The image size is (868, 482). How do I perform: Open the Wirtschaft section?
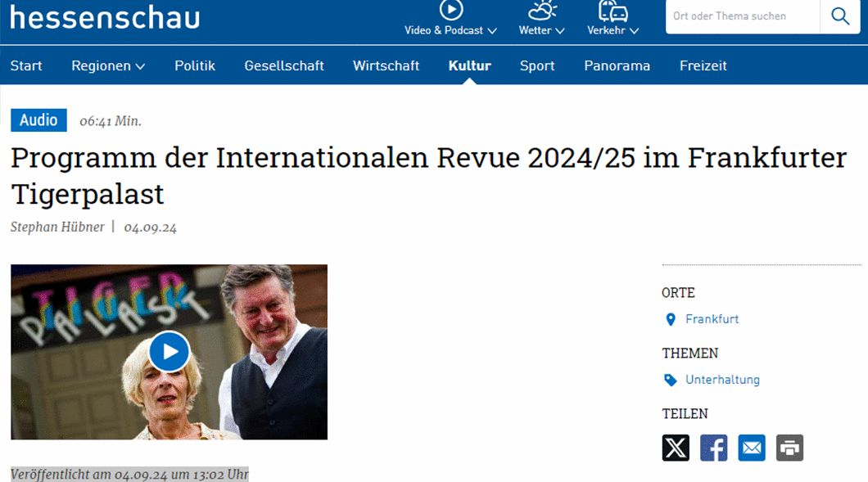[386, 65]
